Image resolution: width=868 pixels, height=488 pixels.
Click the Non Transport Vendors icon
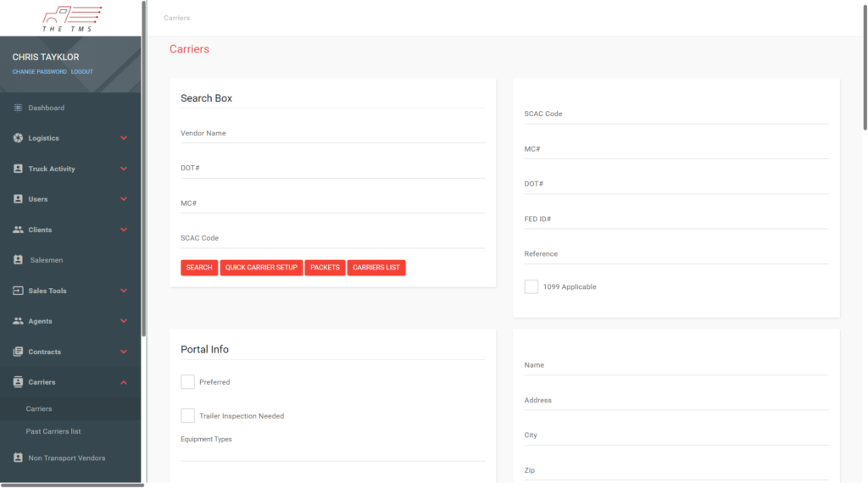(18, 458)
